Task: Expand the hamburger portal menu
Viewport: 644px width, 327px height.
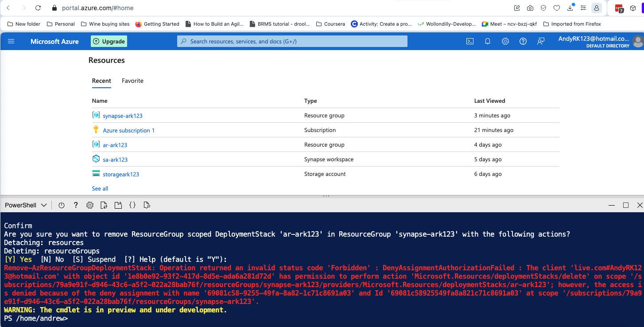Action: tap(11, 41)
